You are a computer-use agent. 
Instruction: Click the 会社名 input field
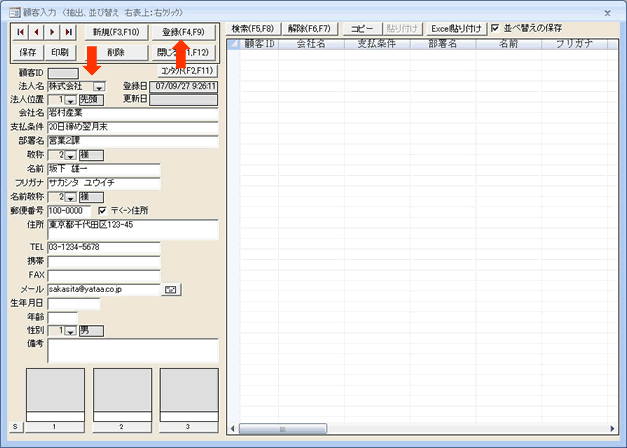(133, 114)
